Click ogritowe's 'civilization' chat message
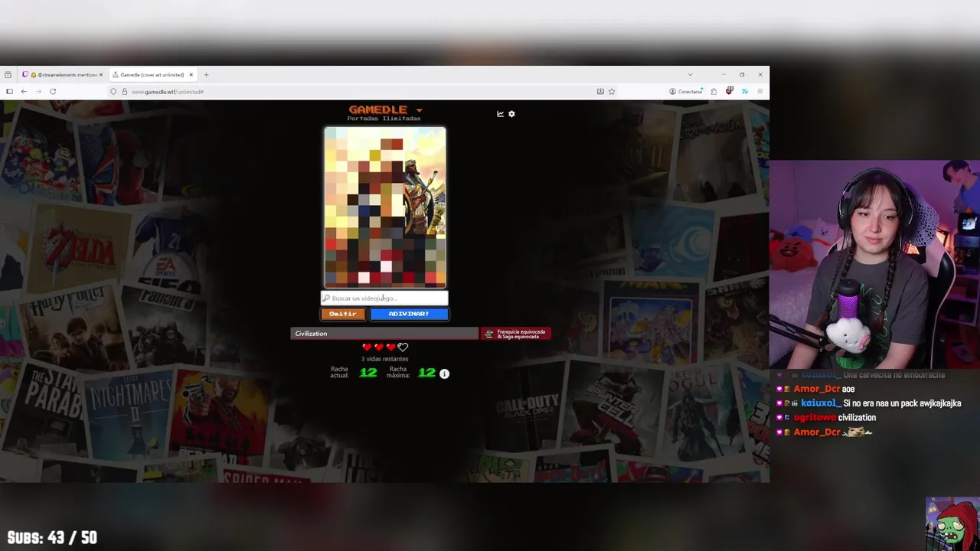980x551 pixels. click(x=857, y=418)
